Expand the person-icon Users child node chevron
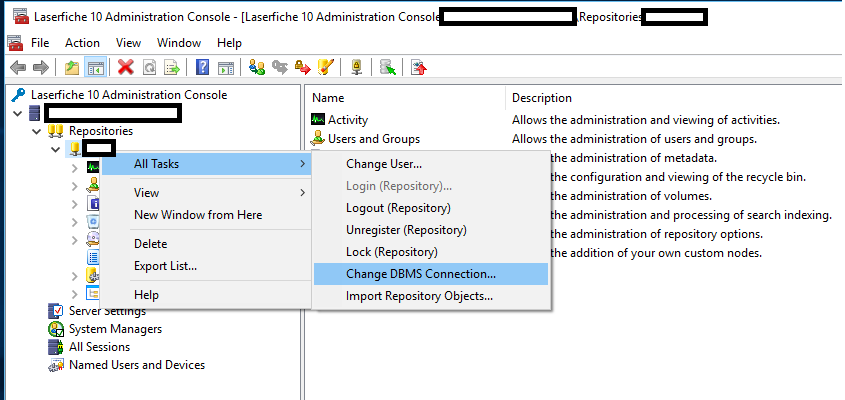Image resolution: width=845 pixels, height=400 pixels. (x=75, y=186)
